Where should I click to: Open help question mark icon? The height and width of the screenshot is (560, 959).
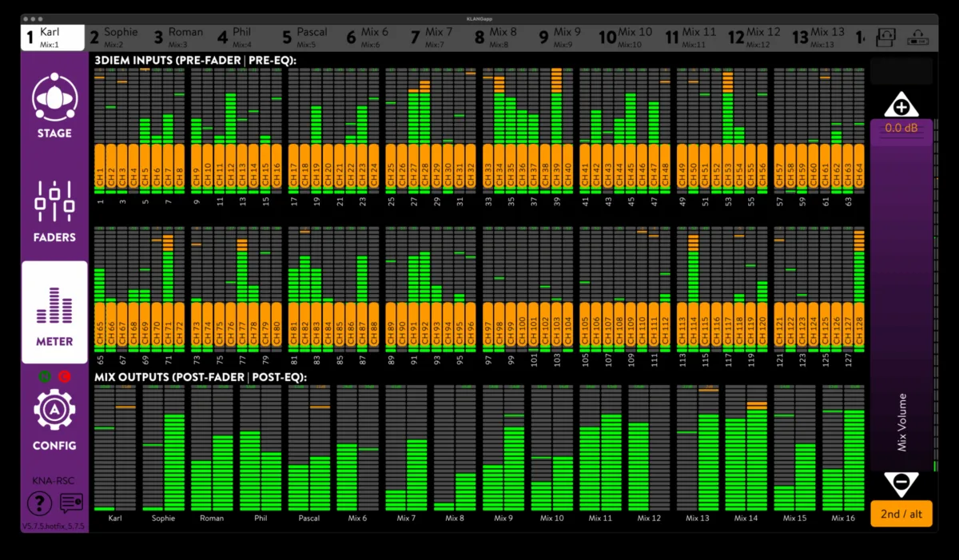click(39, 503)
